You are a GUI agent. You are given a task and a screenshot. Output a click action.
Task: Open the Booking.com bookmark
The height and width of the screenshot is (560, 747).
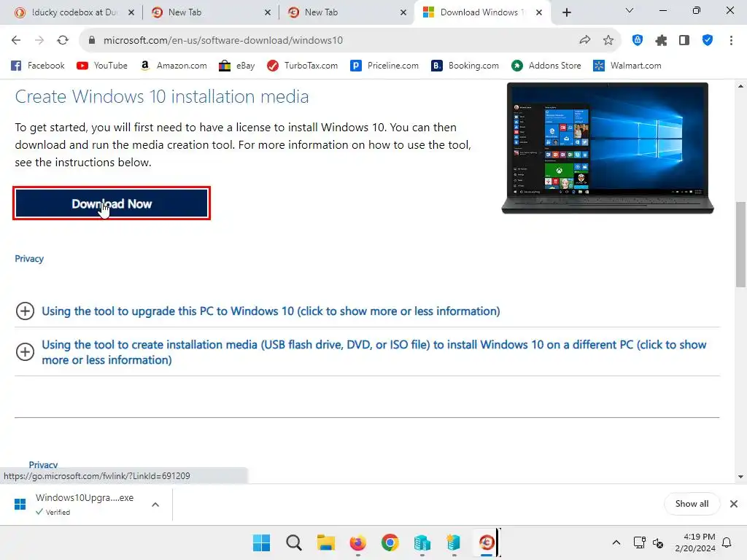465,66
